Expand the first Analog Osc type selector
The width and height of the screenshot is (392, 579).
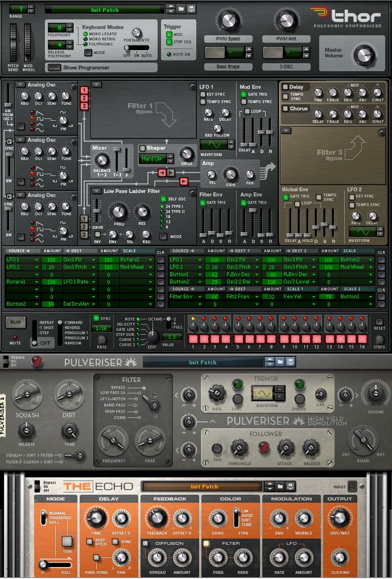pos(21,85)
